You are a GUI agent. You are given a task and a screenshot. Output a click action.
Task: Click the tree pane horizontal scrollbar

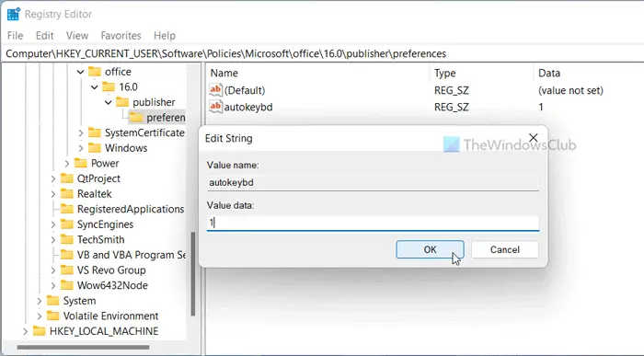pos(84,348)
